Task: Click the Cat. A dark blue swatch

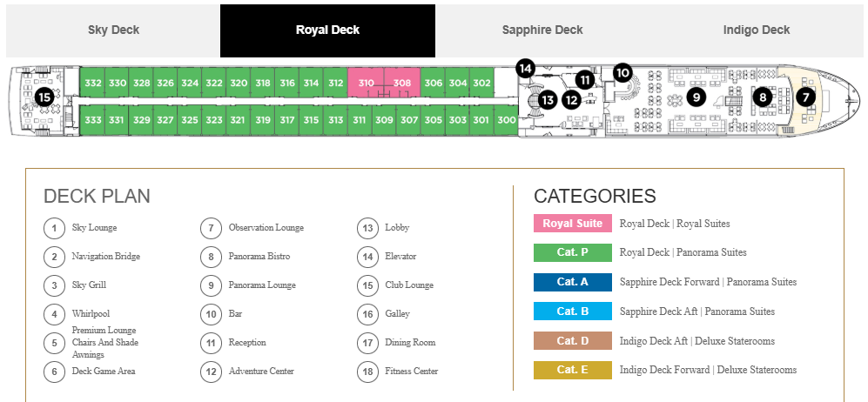Action: click(572, 281)
